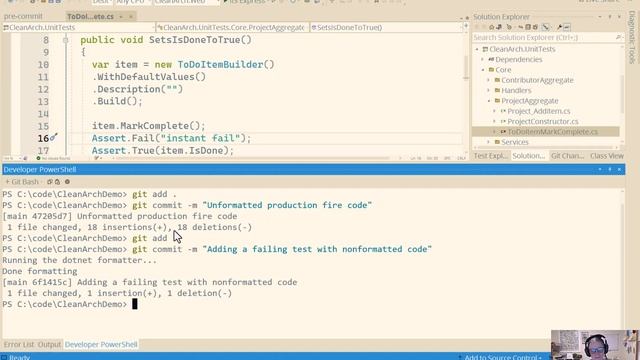Switch to the pre-commit document tab

pos(23,16)
